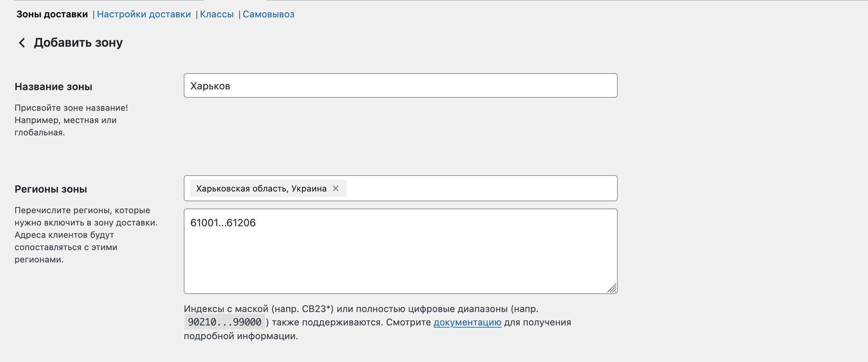
Task: Select the Харьковская область, Украина chip
Action: (x=261, y=189)
